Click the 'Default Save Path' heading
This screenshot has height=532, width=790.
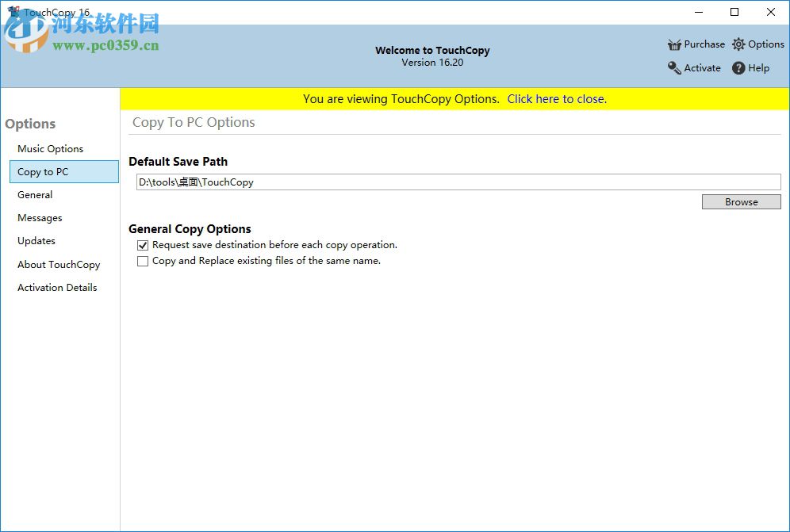(178, 162)
